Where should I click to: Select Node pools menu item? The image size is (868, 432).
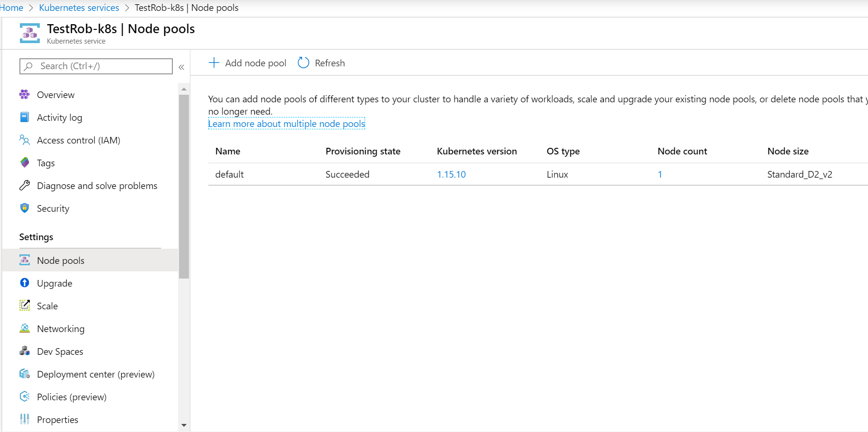click(x=90, y=260)
